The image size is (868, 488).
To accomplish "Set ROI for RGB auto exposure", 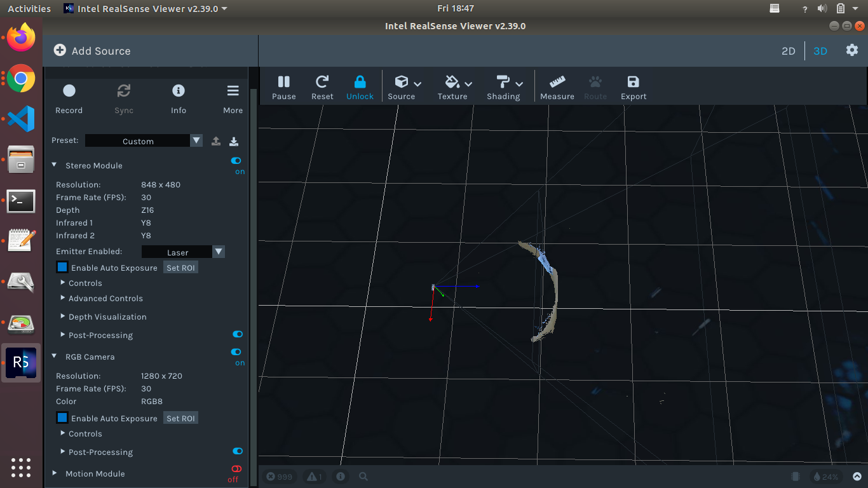I will (x=180, y=417).
